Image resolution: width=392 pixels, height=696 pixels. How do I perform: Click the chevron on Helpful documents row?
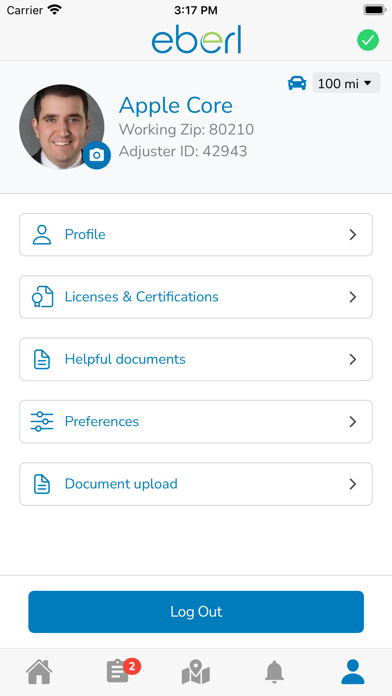tap(353, 359)
